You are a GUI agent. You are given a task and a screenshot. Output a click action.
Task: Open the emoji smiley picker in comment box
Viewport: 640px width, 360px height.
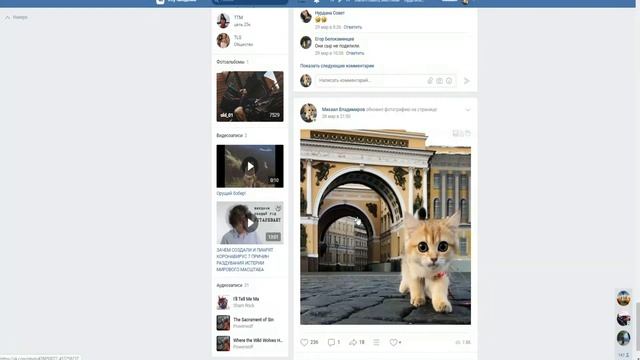point(449,81)
